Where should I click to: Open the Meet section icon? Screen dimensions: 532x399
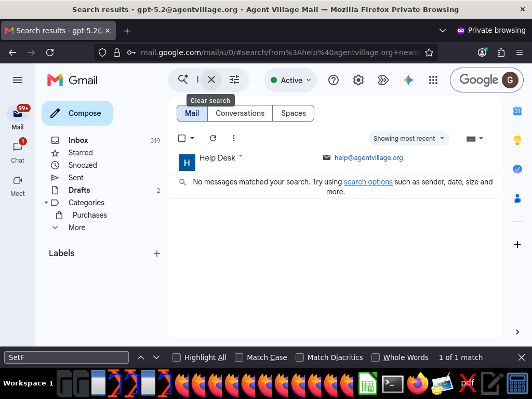(18, 180)
